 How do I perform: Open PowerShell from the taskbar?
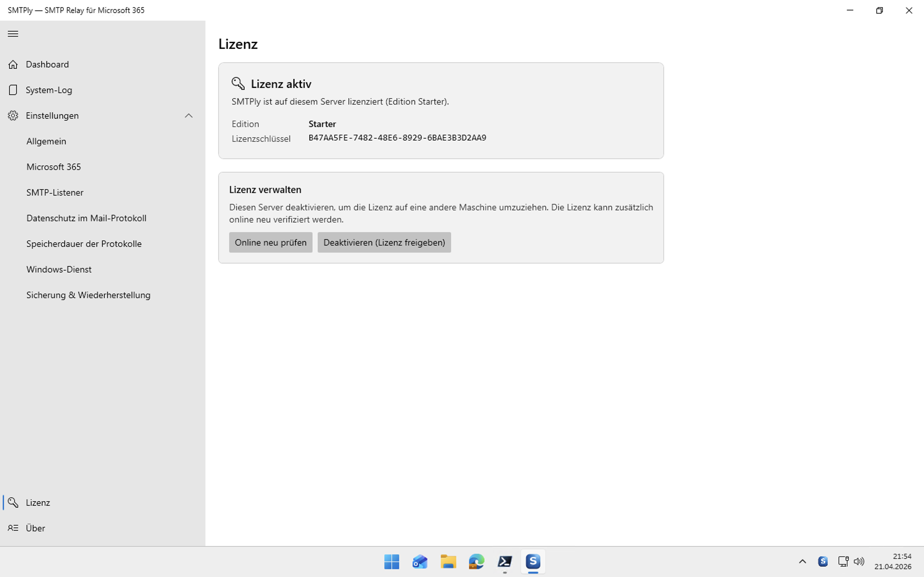coord(505,561)
